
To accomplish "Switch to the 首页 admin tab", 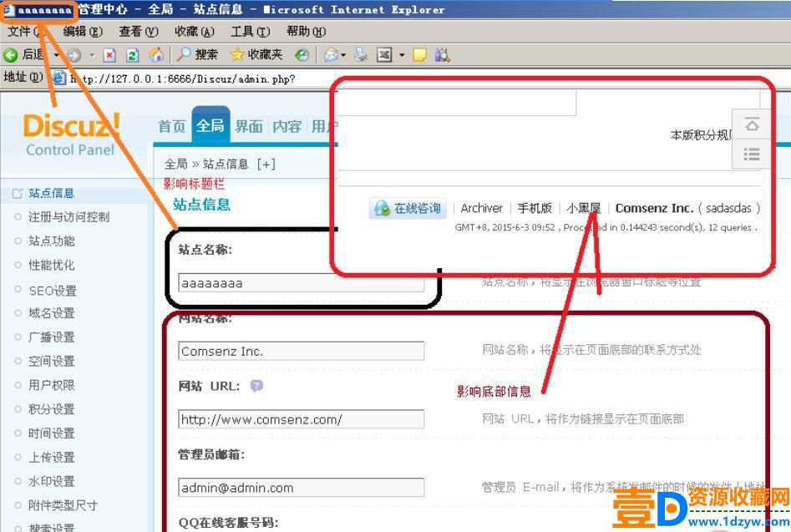I will pos(171,126).
